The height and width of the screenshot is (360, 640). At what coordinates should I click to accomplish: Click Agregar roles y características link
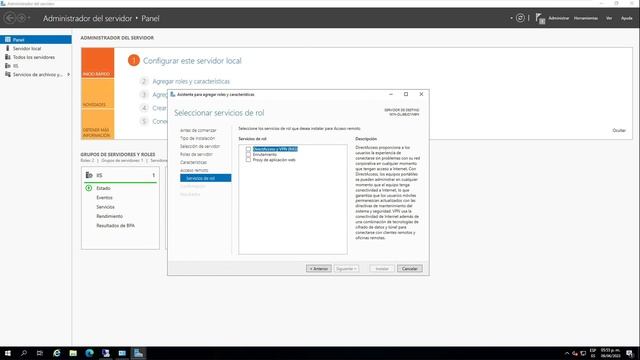[191, 81]
